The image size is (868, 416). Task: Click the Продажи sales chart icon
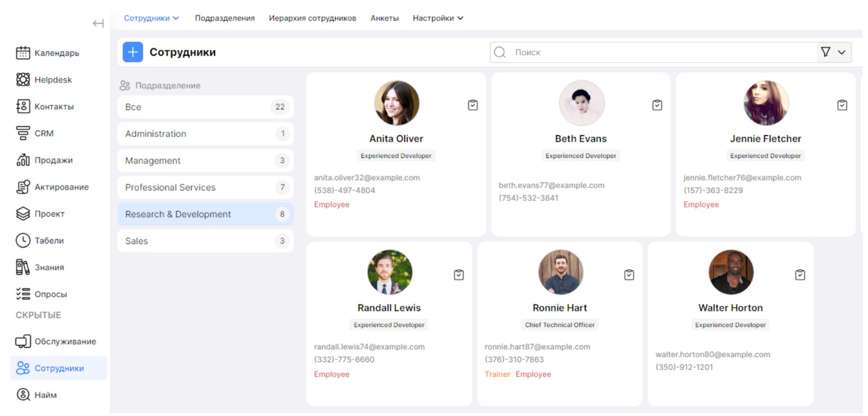pyautogui.click(x=23, y=160)
